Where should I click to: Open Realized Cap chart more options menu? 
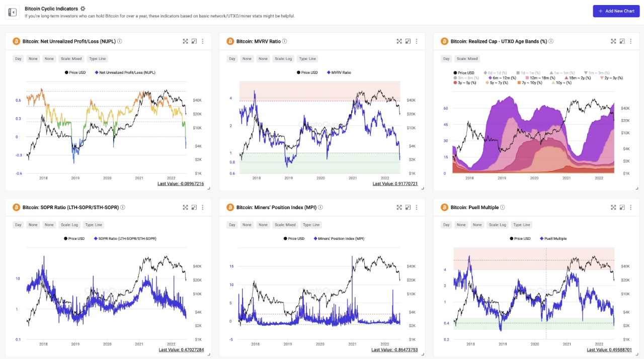pos(631,41)
